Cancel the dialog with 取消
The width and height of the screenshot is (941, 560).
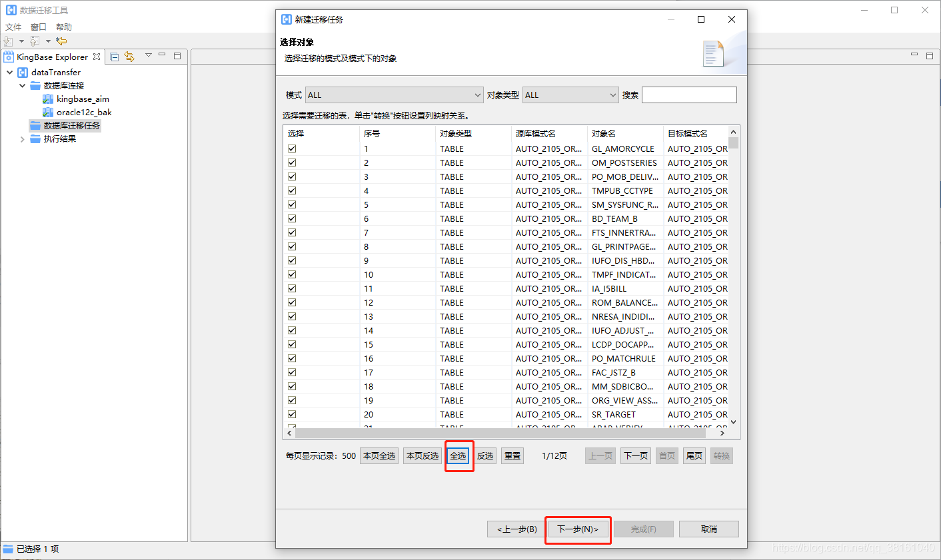[709, 529]
